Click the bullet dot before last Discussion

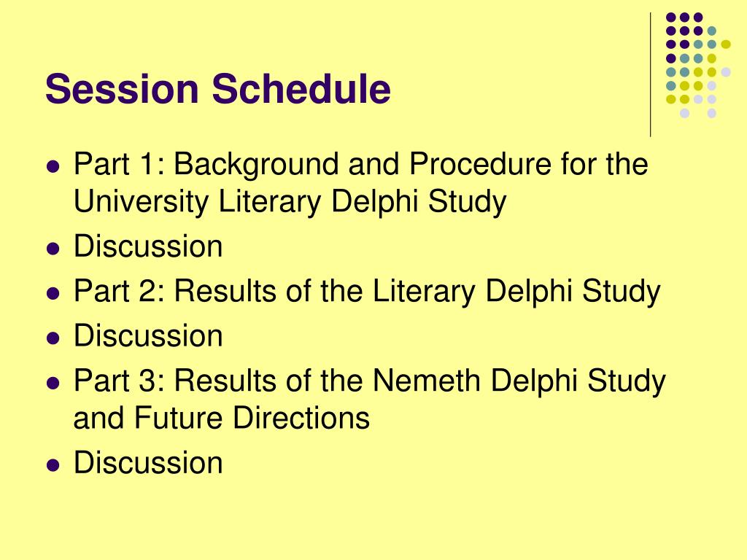53,465
